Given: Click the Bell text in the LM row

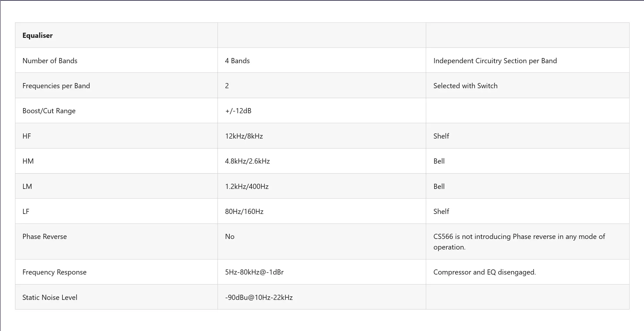Looking at the screenshot, I should click(439, 187).
